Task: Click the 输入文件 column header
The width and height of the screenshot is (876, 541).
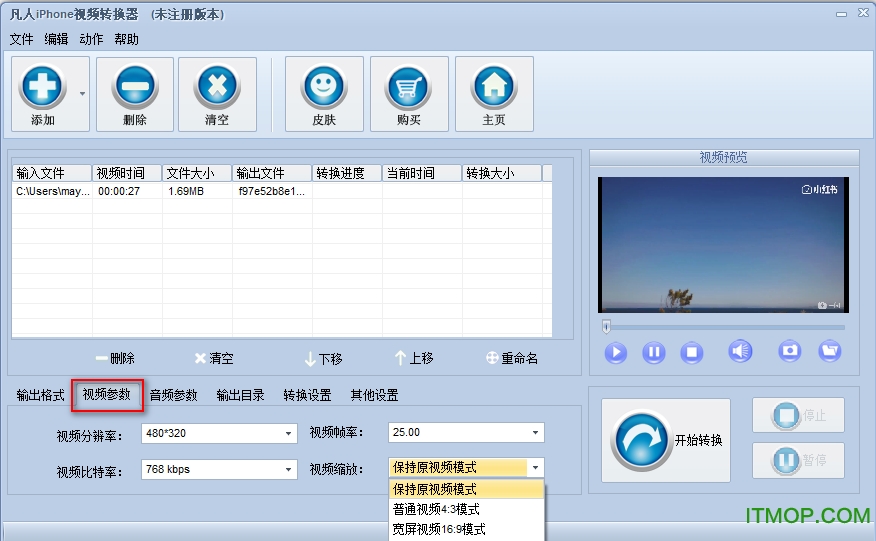Action: (x=52, y=173)
